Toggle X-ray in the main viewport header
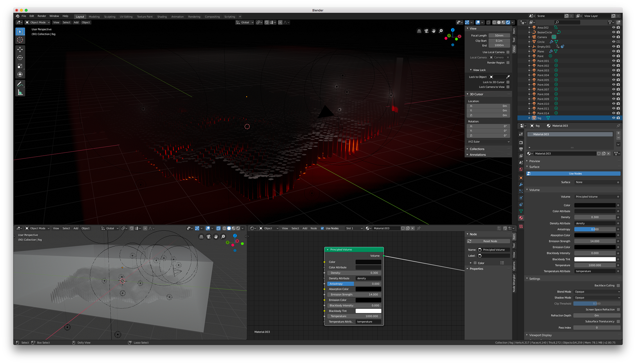The image size is (636, 364). pyautogui.click(x=488, y=23)
